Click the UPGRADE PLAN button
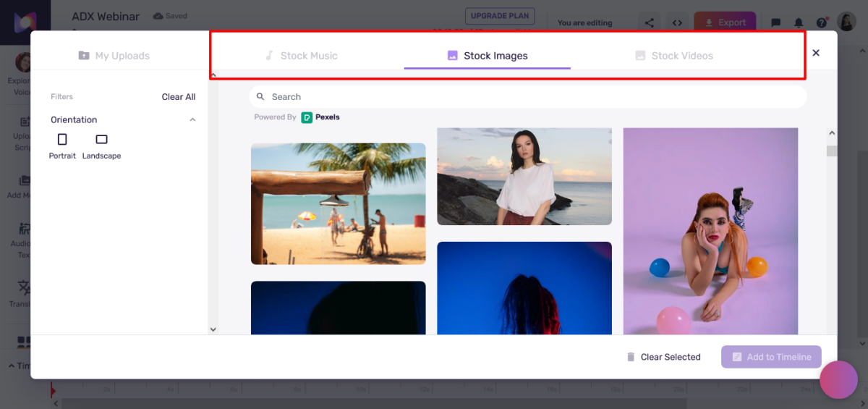Viewport: 868px width, 409px height. pos(500,16)
